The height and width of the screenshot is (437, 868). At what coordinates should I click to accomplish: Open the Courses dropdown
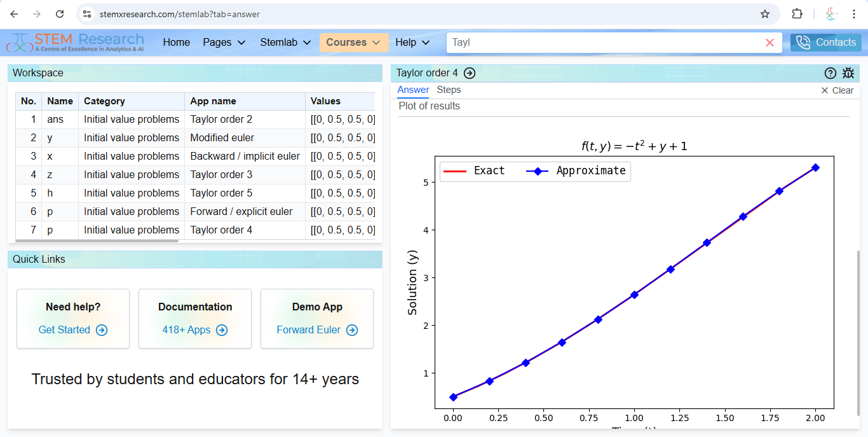354,42
